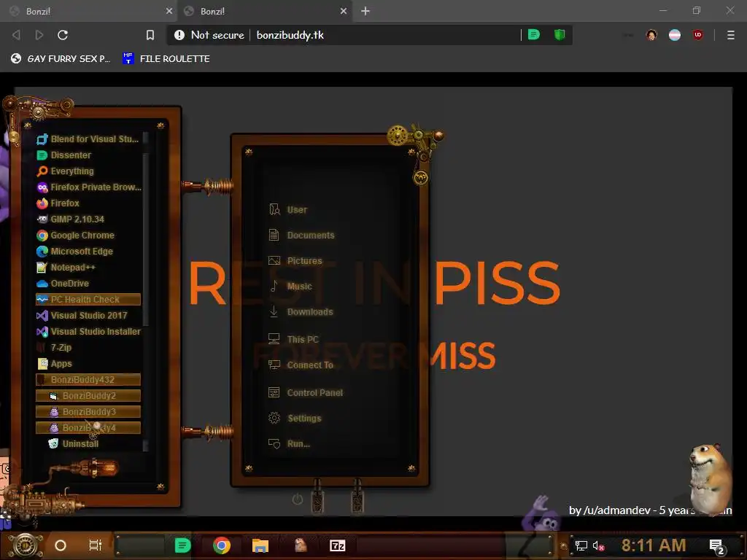Open the notification center icon
747x560 pixels.
tap(717, 546)
